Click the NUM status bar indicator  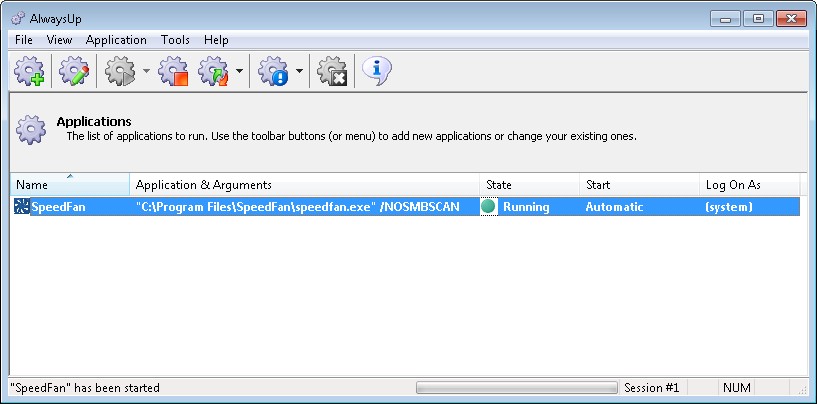tap(737, 388)
